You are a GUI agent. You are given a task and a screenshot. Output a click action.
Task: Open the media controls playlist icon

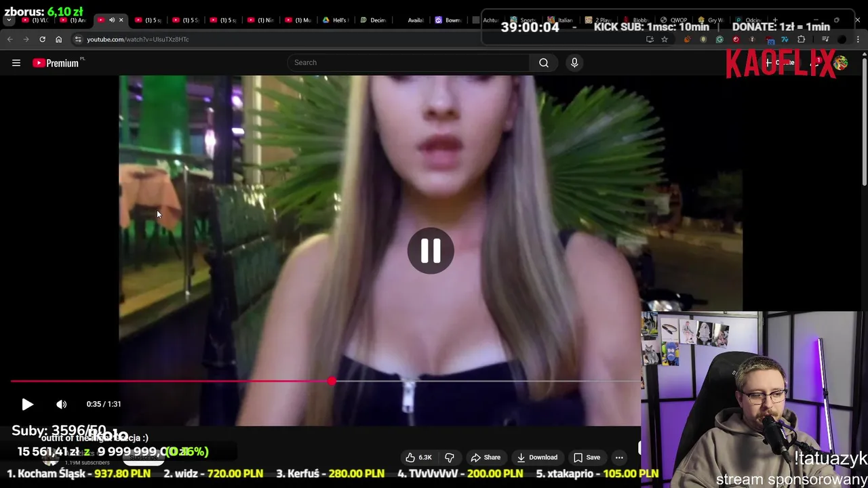(x=825, y=39)
